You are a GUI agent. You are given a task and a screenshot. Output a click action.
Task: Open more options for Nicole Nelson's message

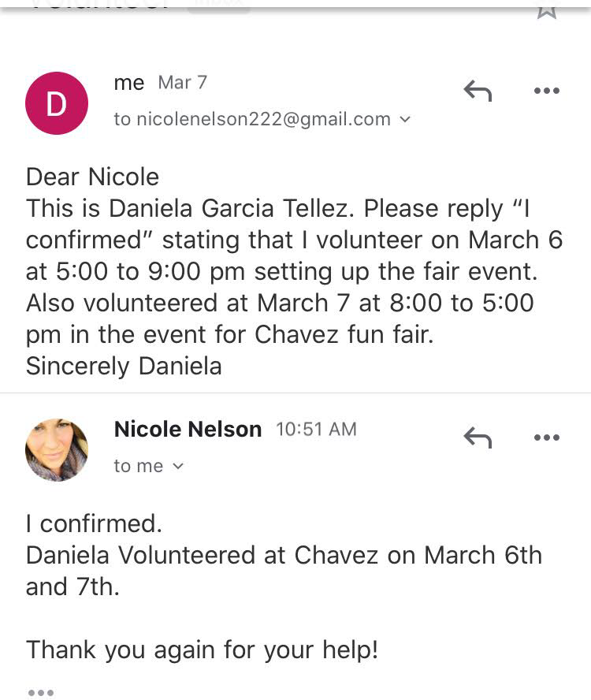pyautogui.click(x=546, y=438)
